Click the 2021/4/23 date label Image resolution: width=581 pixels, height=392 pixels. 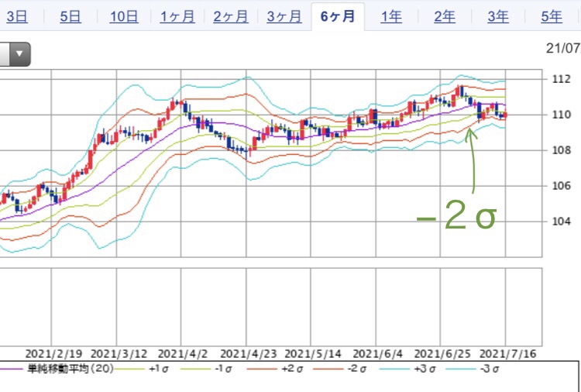pos(248,354)
